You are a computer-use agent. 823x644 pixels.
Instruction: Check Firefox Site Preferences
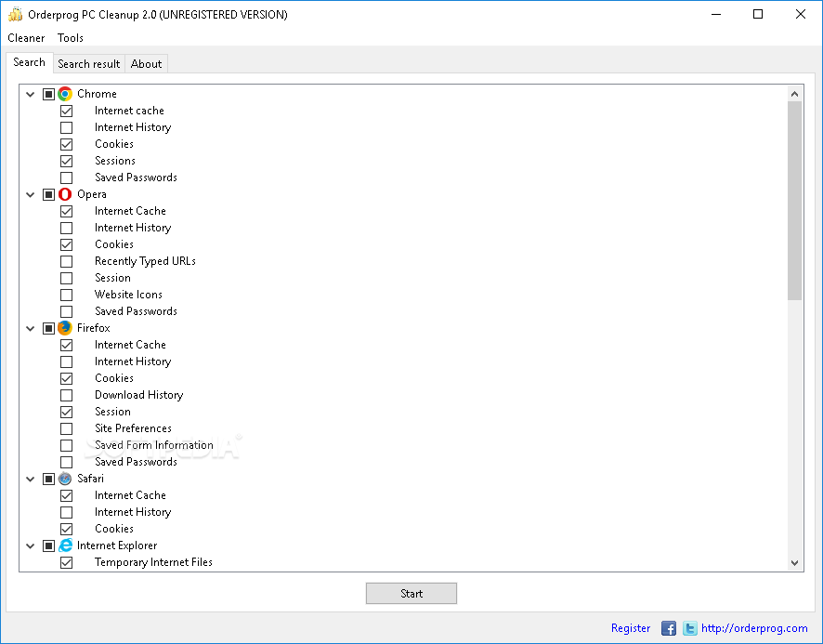[x=66, y=428]
